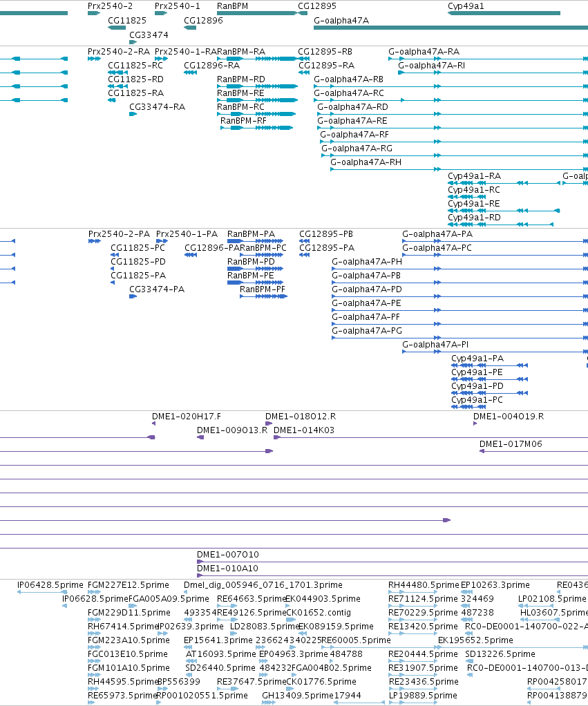
Task: Select protein Cyp49a1-PA
Action: 477,359
